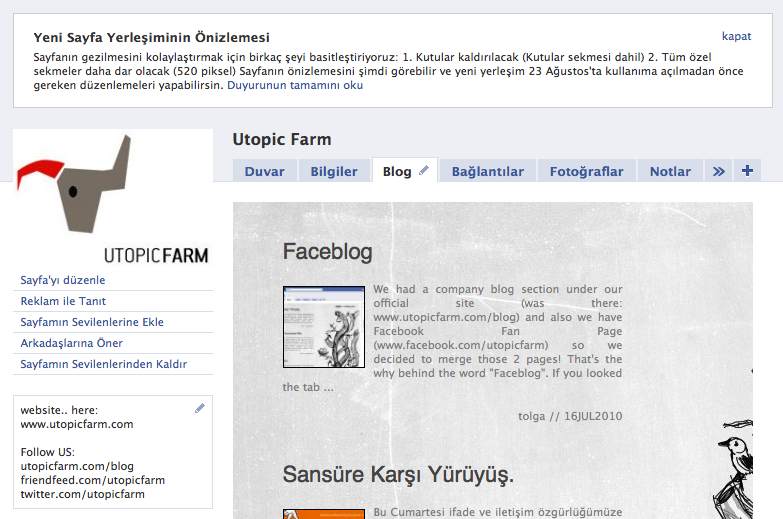
Task: Open the Faceblog post thumbnail image
Action: (x=324, y=327)
